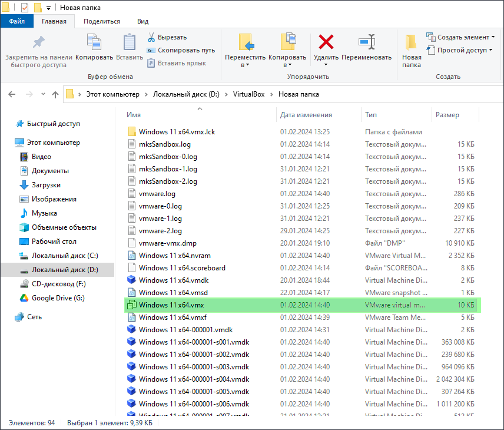Sort by the Размер column header
The height and width of the screenshot is (430, 504).
(447, 115)
